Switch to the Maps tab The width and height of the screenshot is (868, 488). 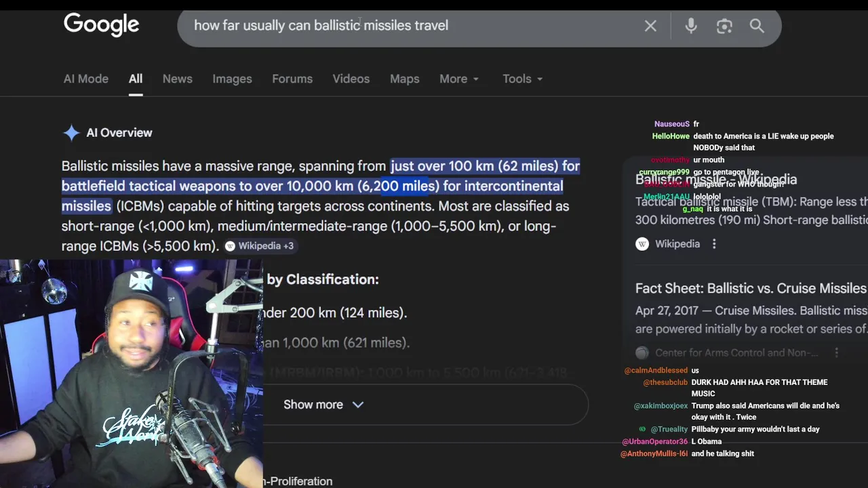(405, 79)
